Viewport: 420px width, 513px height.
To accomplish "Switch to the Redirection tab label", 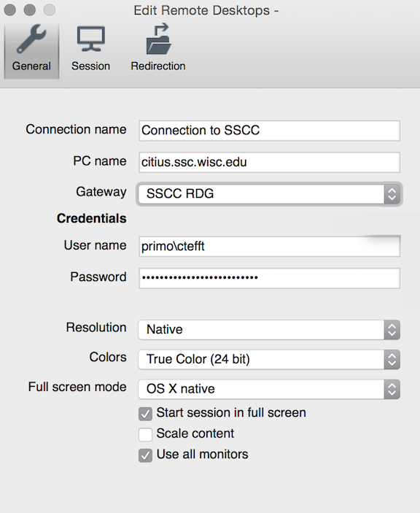I will pyautogui.click(x=158, y=66).
